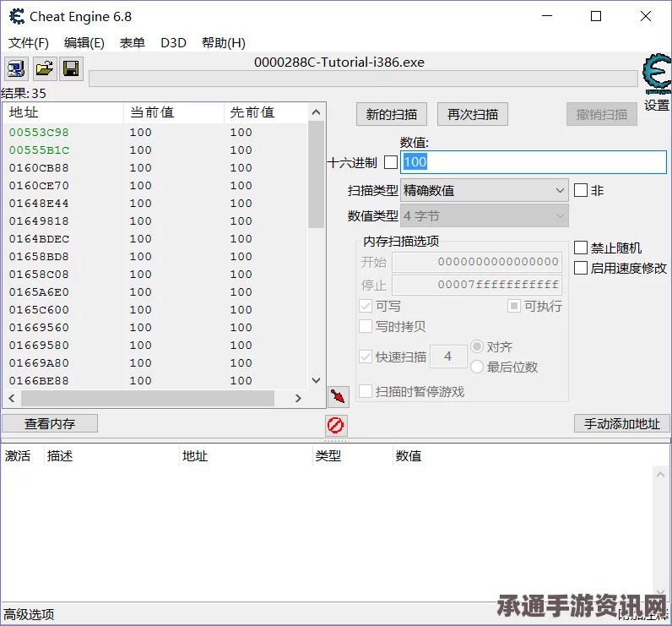Enable the 启用速度修改 speedhack checkbox
Screen dimensions: 672x626
[581, 268]
